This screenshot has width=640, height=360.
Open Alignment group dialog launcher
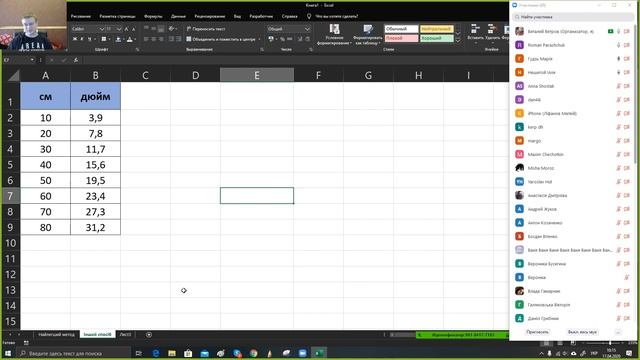(x=262, y=49)
